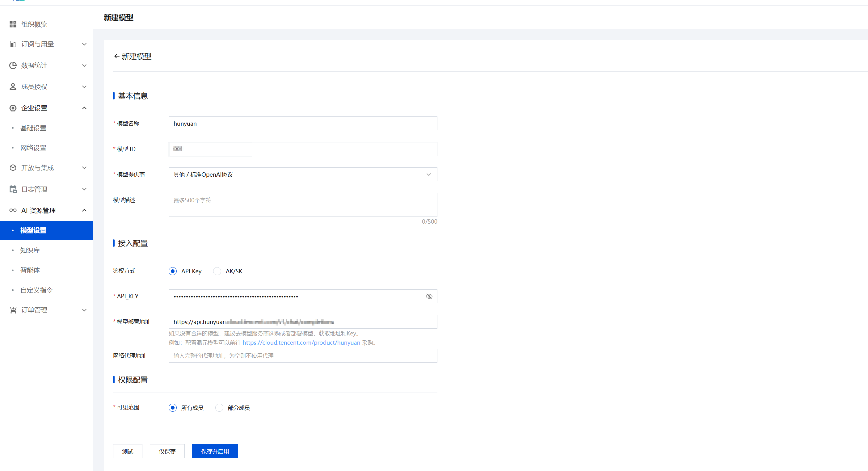
Task: Expand the 成员授权 menu chevron
Action: pos(84,86)
